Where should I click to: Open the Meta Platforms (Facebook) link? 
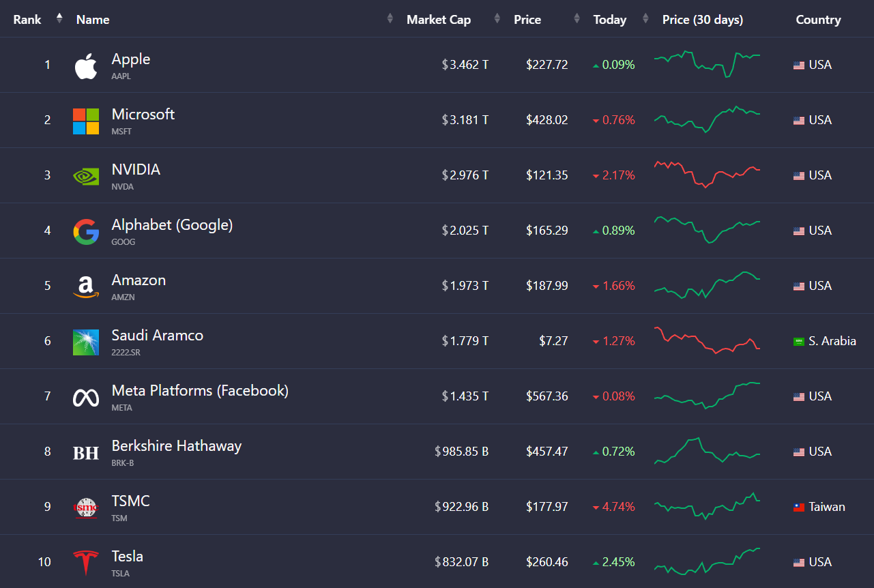[x=200, y=390]
